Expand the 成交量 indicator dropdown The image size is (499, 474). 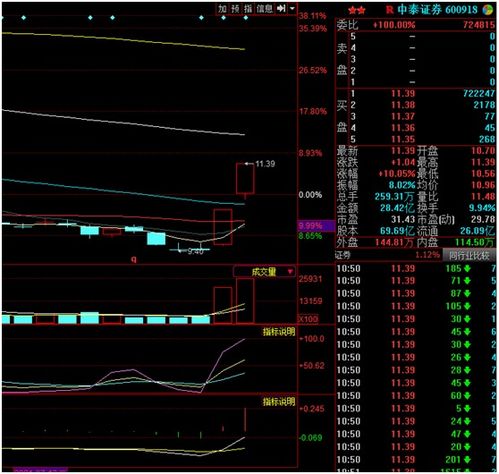(x=264, y=272)
